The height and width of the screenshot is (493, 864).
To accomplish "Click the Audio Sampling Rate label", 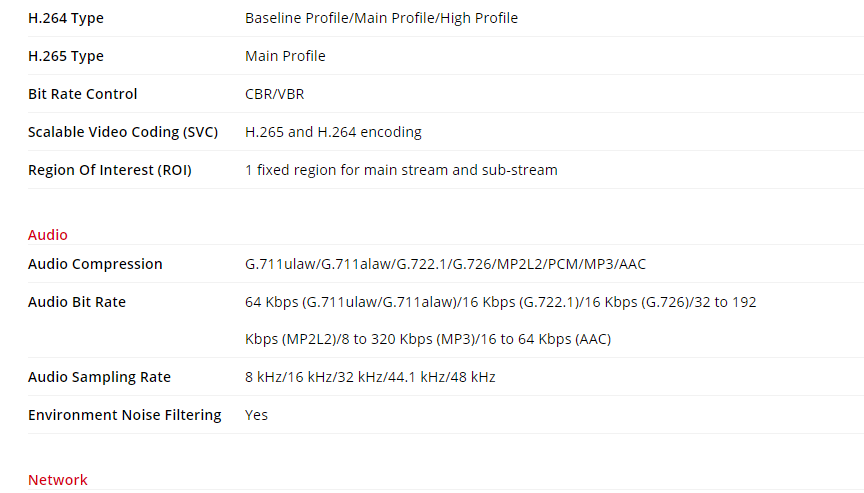I will coord(99,377).
